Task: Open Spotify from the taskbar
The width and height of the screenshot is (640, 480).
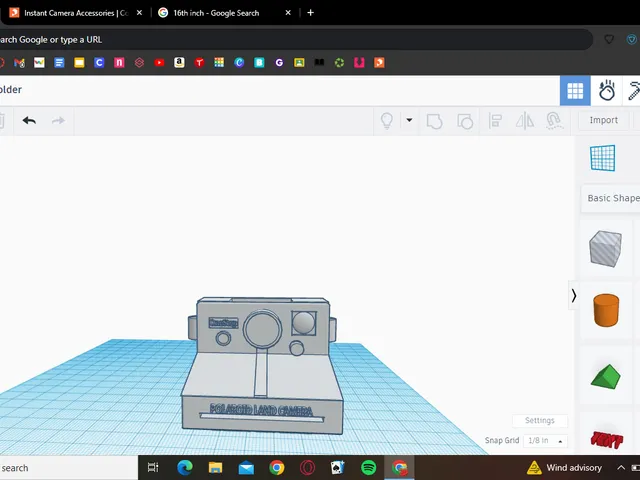Action: coord(369,467)
